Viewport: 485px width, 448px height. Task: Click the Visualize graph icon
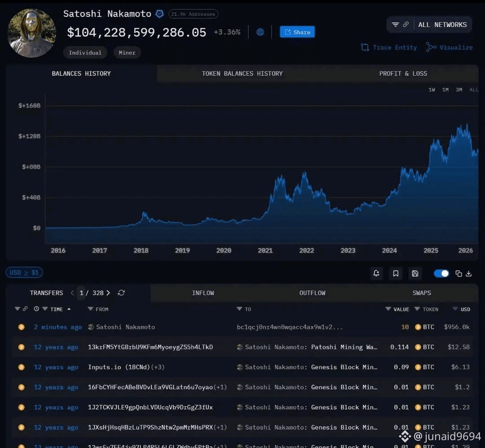pos(431,47)
